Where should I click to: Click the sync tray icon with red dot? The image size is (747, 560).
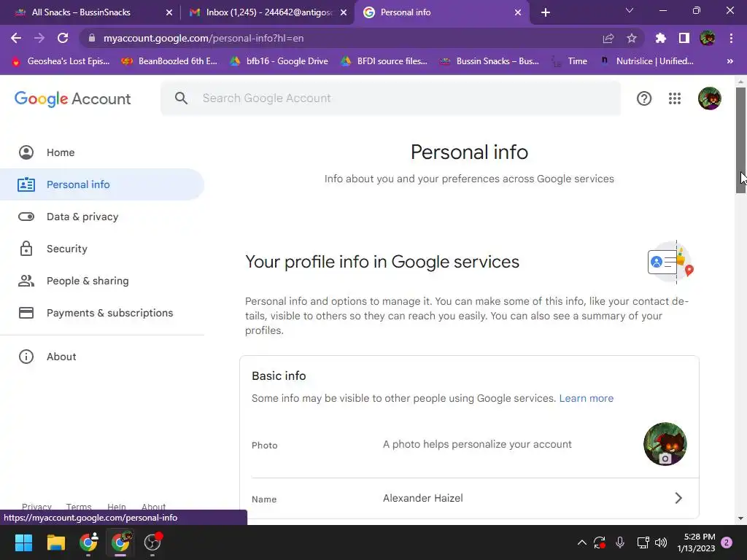pyautogui.click(x=600, y=542)
